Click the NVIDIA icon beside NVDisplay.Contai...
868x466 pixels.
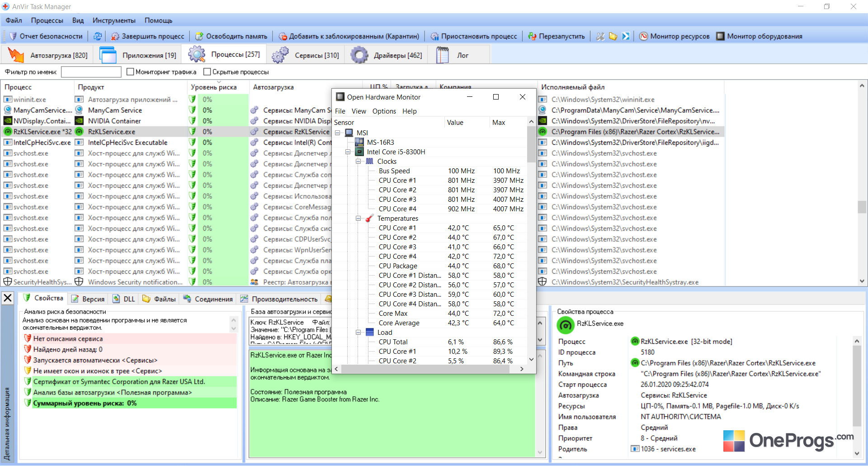[x=8, y=121]
